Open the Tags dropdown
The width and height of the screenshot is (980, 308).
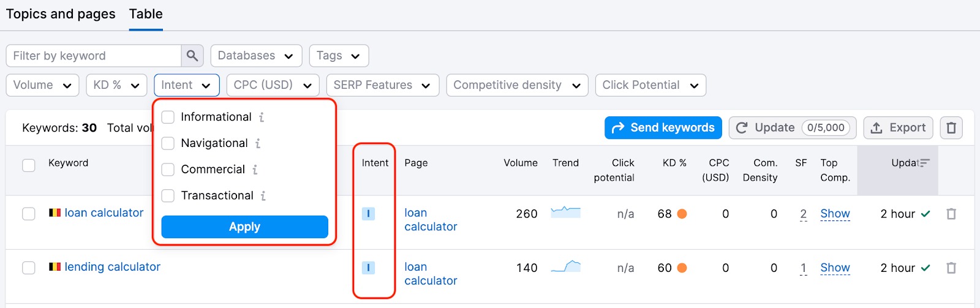[339, 56]
